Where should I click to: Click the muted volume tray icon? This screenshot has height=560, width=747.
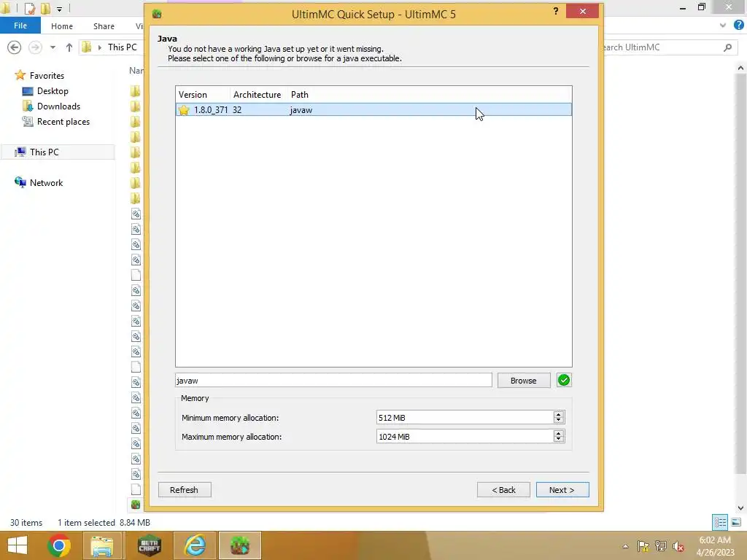pos(678,546)
